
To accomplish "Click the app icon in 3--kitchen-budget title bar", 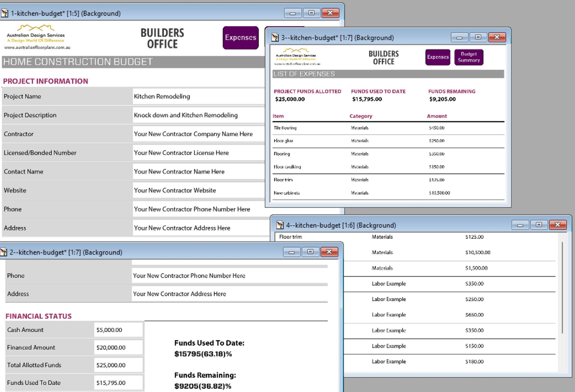I will click(275, 38).
